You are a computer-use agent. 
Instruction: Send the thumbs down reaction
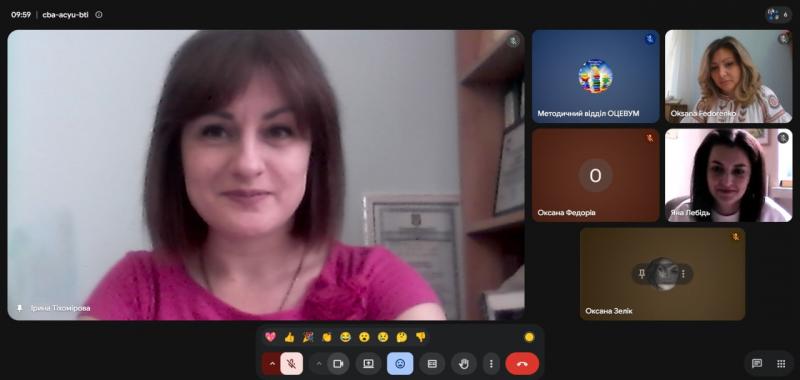420,337
